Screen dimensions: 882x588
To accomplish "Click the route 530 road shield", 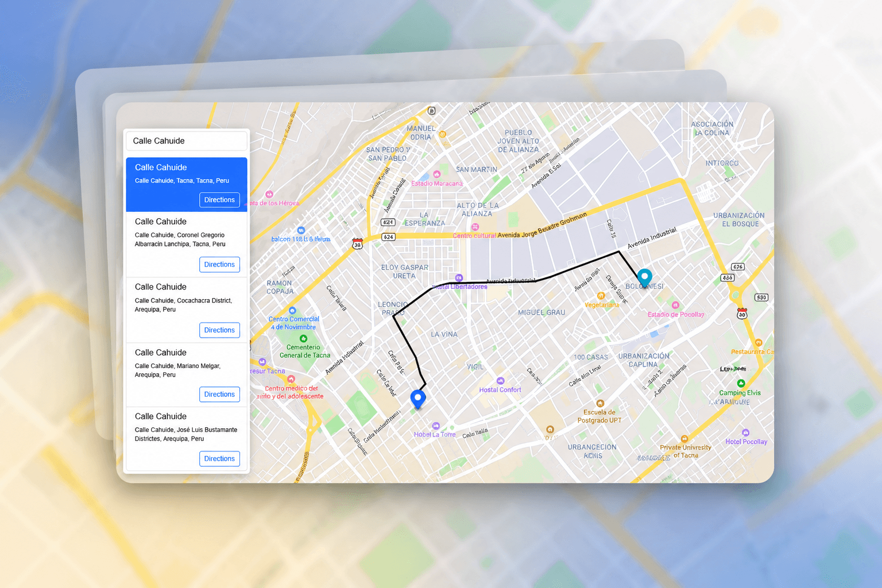I will tap(761, 297).
